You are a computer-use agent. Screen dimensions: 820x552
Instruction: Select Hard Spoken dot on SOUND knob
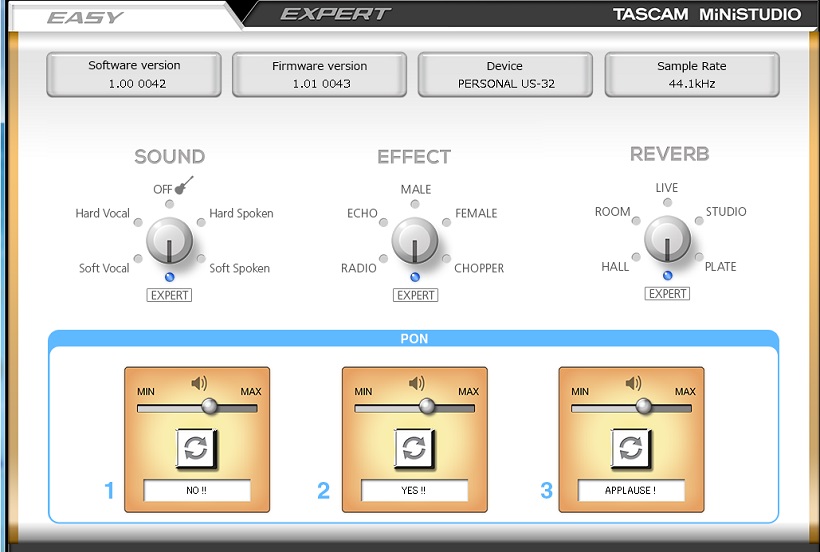[201, 222]
